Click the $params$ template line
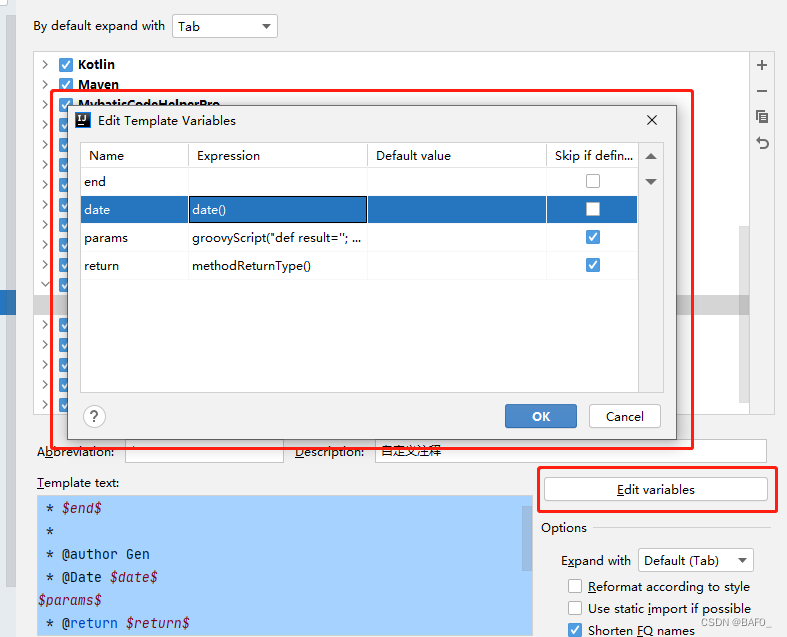 click(70, 600)
